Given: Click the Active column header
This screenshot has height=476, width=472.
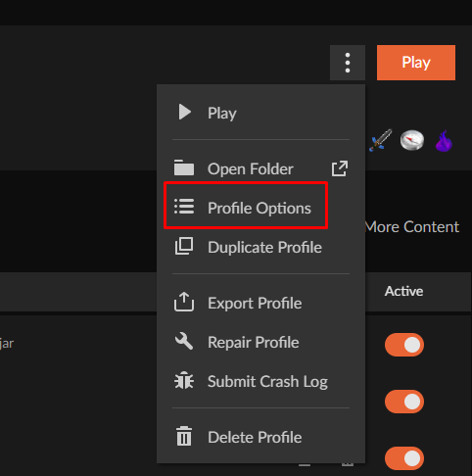Looking at the screenshot, I should pyautogui.click(x=403, y=291).
